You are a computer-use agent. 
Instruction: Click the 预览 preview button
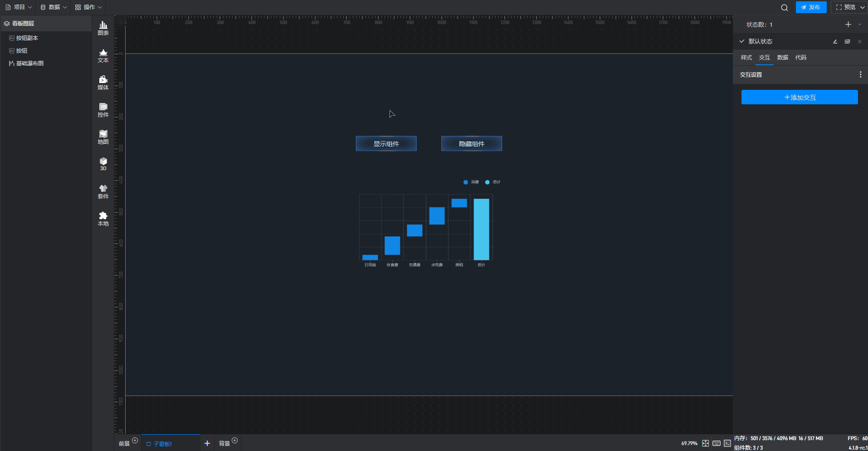845,7
